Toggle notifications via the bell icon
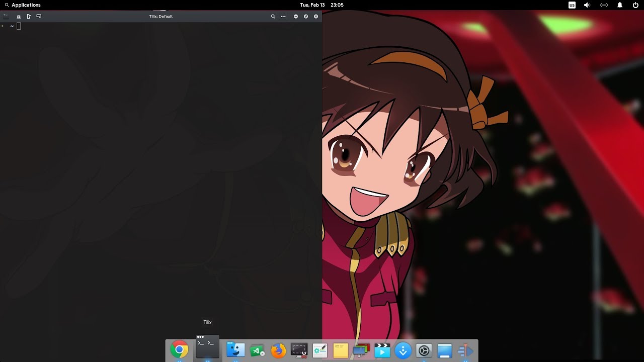This screenshot has width=644, height=362. click(619, 5)
